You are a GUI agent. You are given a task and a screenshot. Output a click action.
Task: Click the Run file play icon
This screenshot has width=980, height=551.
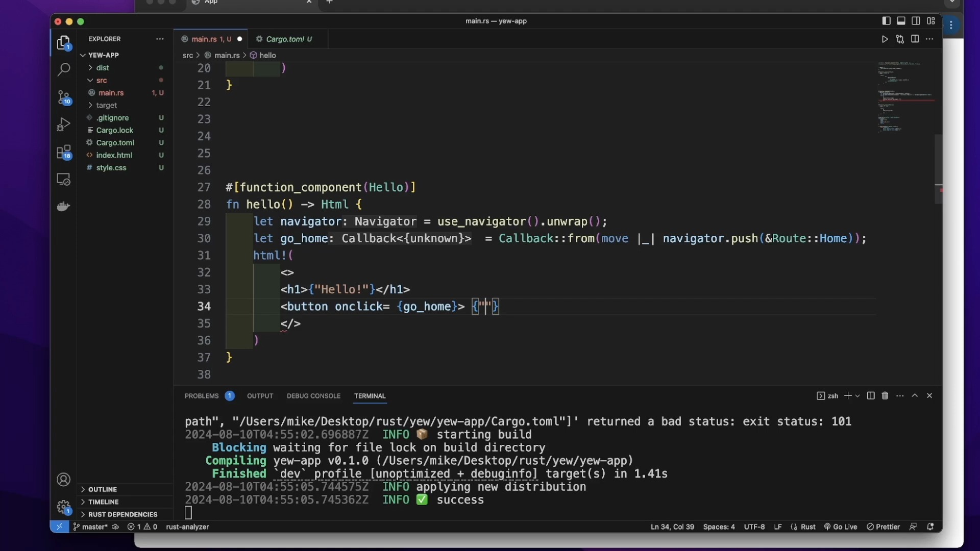tap(885, 39)
